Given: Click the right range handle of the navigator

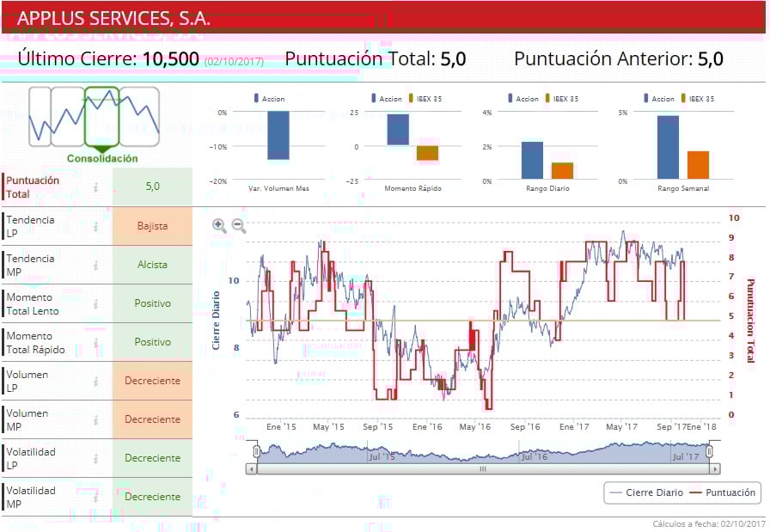Looking at the screenshot, I should [709, 451].
